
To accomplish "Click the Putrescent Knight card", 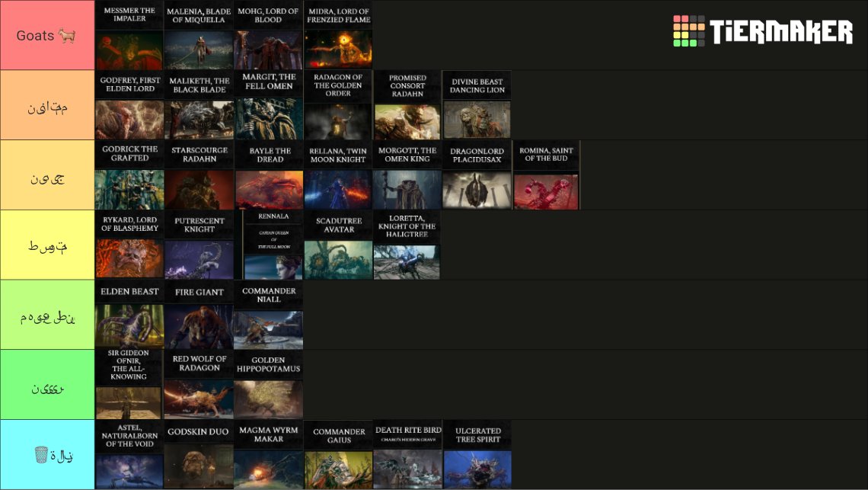I will [199, 245].
